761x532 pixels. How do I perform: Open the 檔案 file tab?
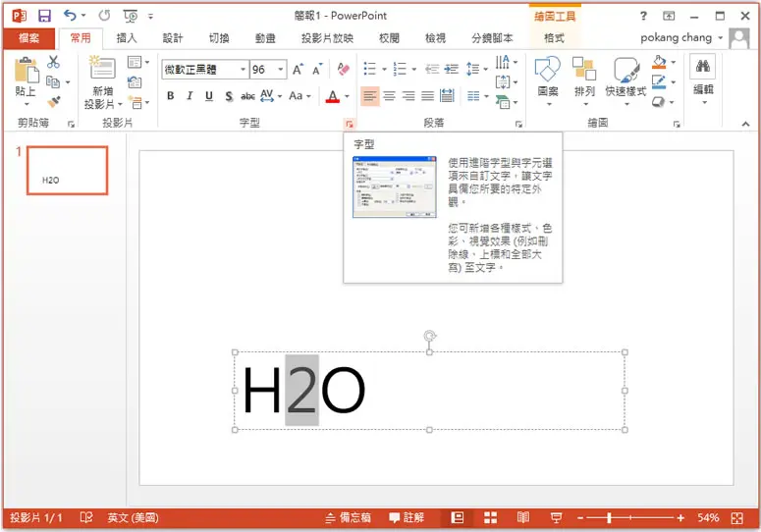point(29,38)
